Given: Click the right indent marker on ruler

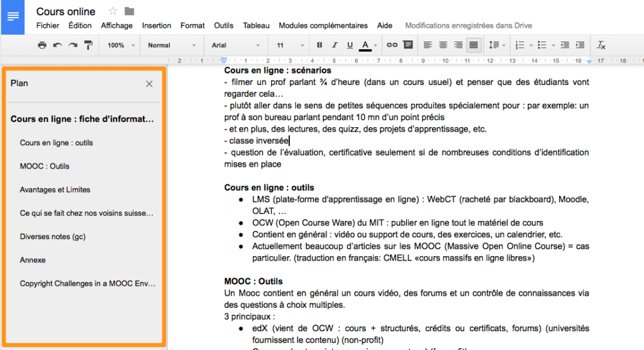Looking at the screenshot, I should pyautogui.click(x=589, y=61).
